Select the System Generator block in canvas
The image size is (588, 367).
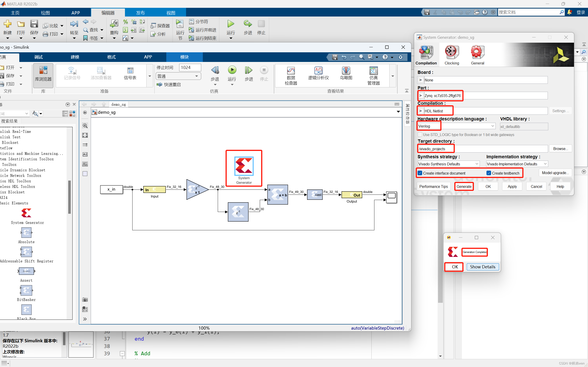(x=244, y=166)
